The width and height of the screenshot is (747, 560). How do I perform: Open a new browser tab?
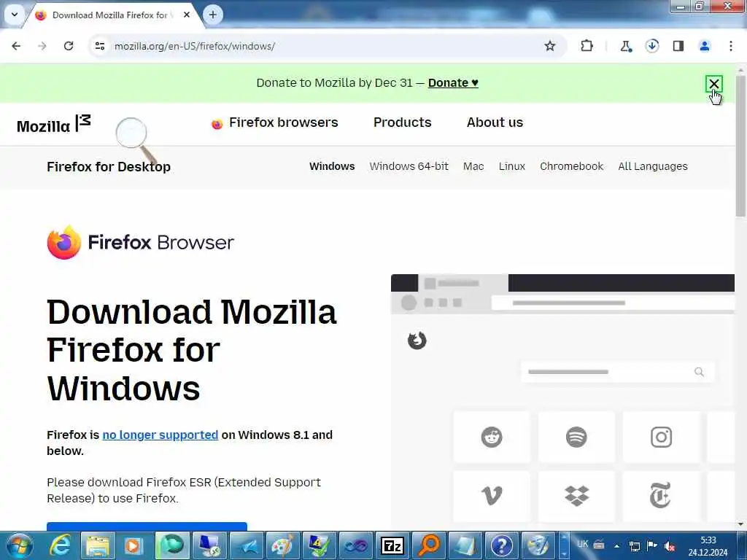[213, 15]
